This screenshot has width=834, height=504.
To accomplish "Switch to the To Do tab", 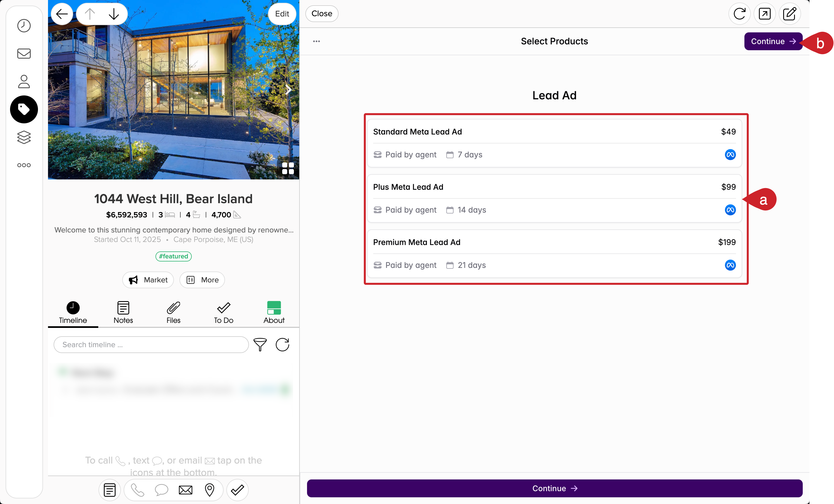I will coord(224,313).
